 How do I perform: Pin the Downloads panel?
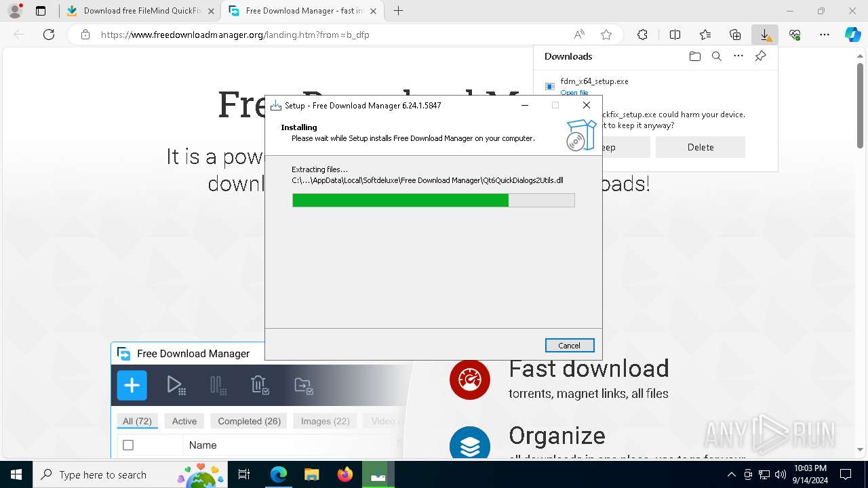pos(760,56)
